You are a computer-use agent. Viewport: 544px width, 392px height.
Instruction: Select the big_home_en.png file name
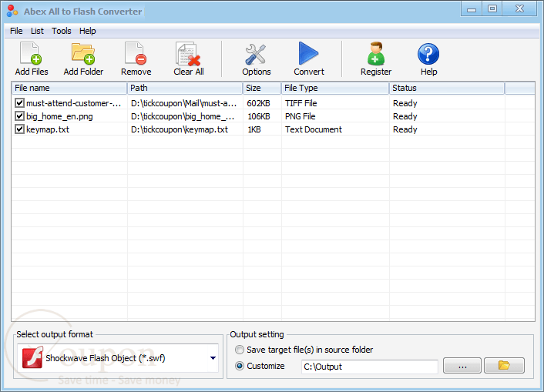[x=59, y=116]
